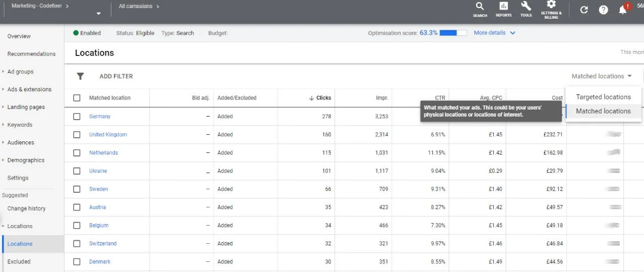Click the optimisation score progress bar
This screenshot has width=644, height=272.
pos(453,33)
